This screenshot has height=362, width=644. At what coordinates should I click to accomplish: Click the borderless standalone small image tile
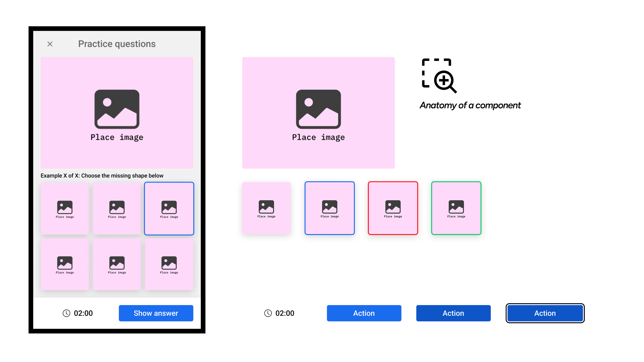266,208
